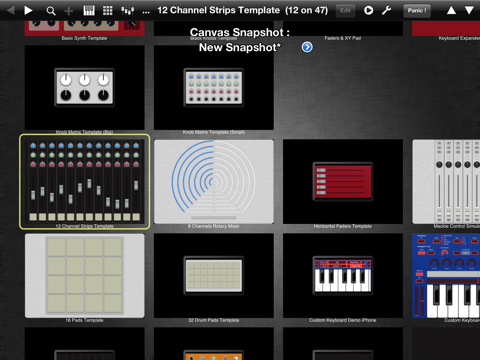Open the 16 Pads Template thumbnail
Image resolution: width=480 pixels, height=360 pixels.
coord(85,276)
